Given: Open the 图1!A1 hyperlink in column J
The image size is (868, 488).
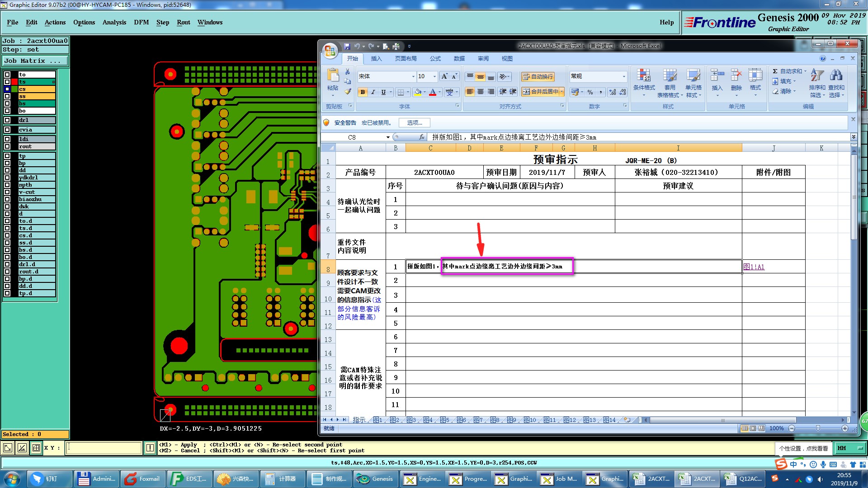Looking at the screenshot, I should coord(754,267).
